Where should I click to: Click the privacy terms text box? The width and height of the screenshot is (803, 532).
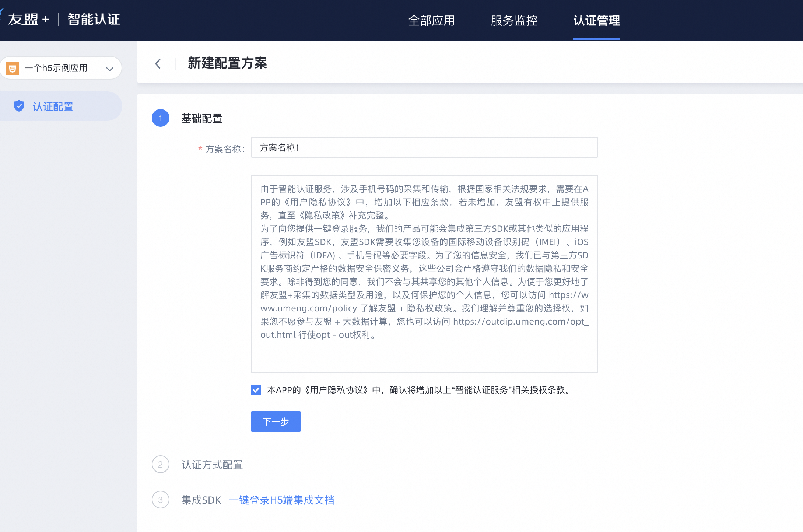coord(424,274)
